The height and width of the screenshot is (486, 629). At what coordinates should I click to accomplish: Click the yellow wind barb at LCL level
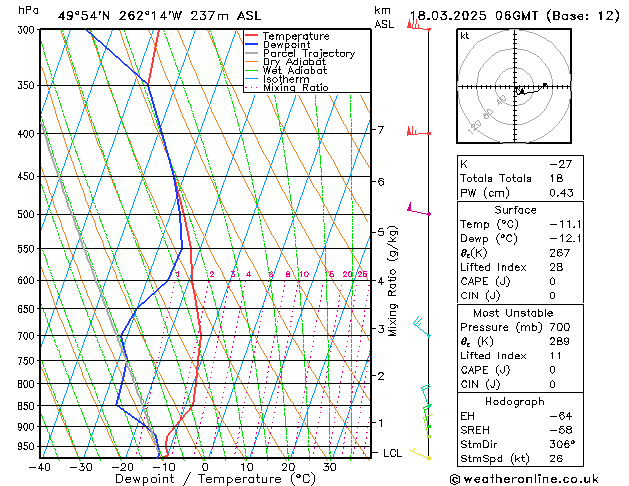(421, 455)
